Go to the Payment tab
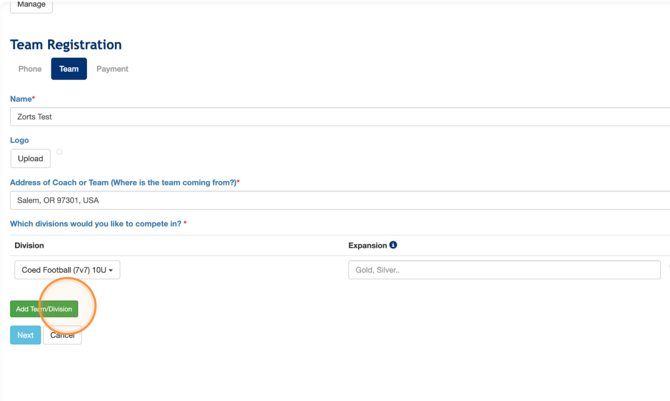 112,69
